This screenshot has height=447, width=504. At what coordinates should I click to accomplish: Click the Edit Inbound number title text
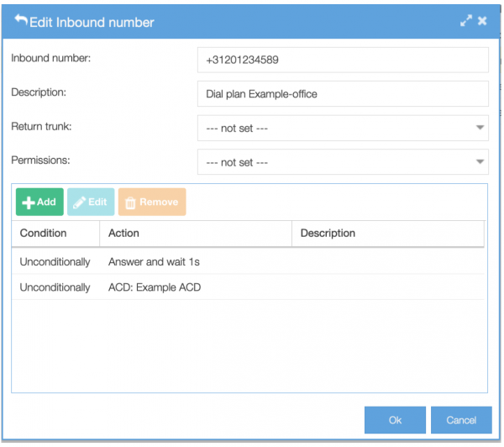(x=92, y=23)
